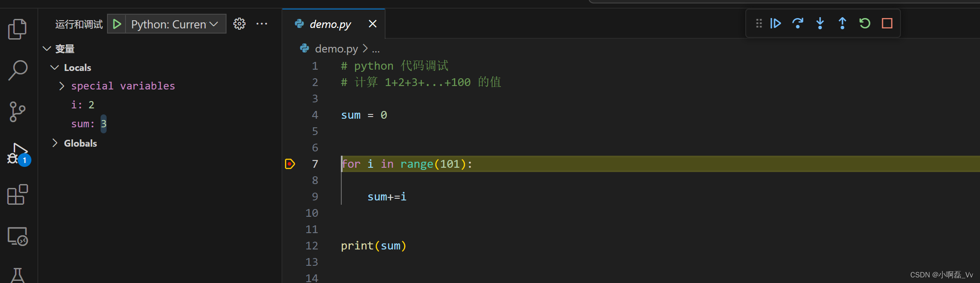Expand special variables node

point(61,86)
